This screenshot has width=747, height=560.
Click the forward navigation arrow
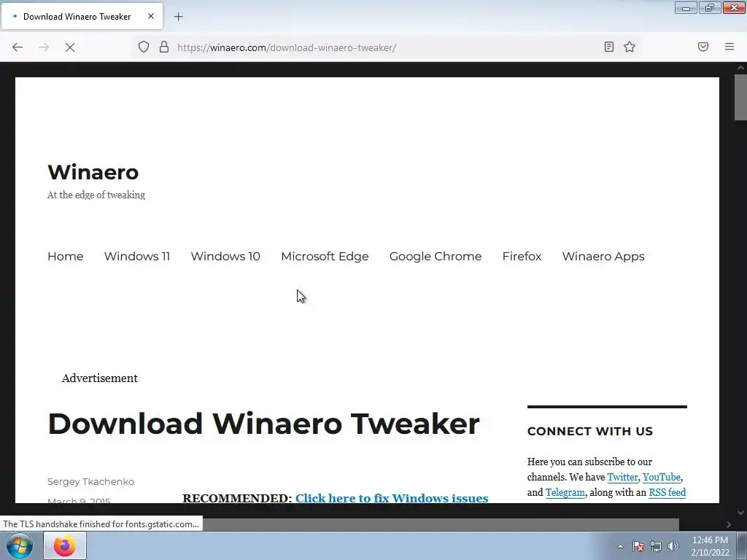(x=44, y=47)
